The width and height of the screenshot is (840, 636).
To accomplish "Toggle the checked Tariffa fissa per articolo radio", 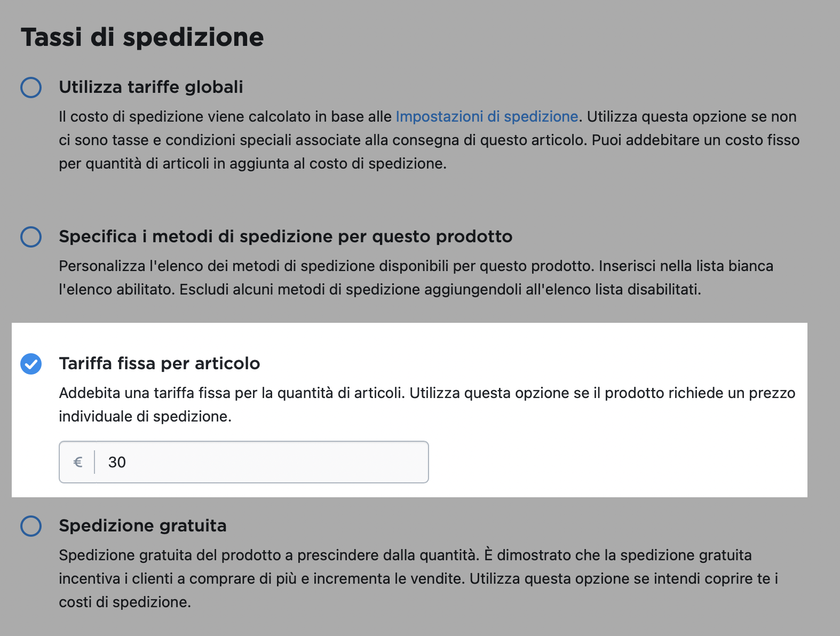I will pos(31,364).
